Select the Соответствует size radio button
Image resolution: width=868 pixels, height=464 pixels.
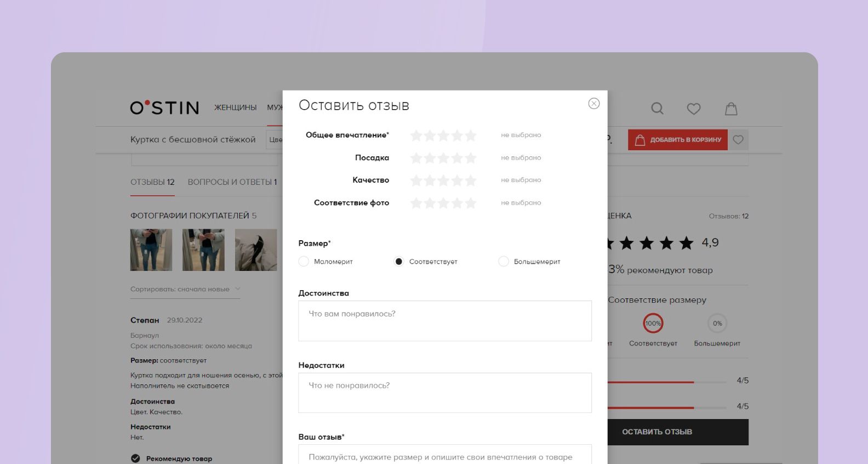(399, 262)
